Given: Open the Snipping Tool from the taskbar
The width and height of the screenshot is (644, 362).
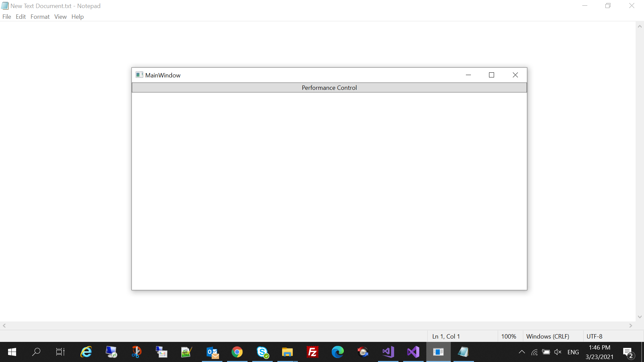Looking at the screenshot, I should [x=136, y=352].
